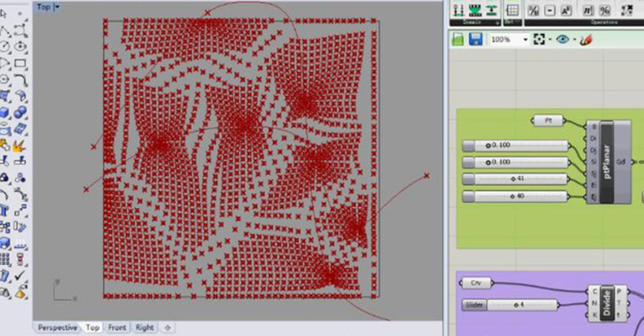644x336 pixels.
Task: Switch to the Right viewport tab
Action: [144, 328]
